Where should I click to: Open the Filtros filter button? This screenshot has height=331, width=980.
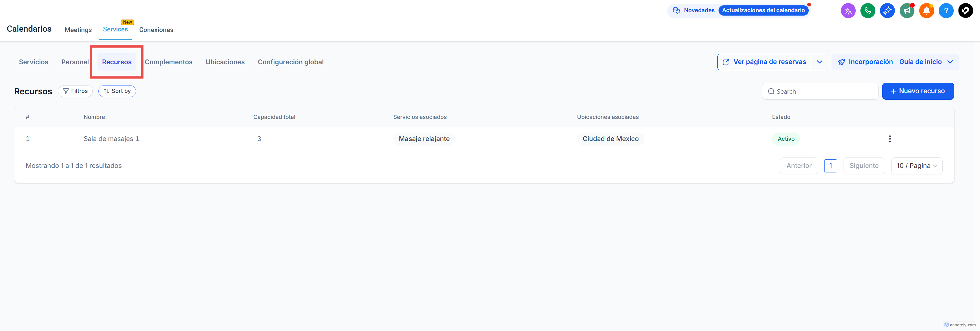click(75, 91)
